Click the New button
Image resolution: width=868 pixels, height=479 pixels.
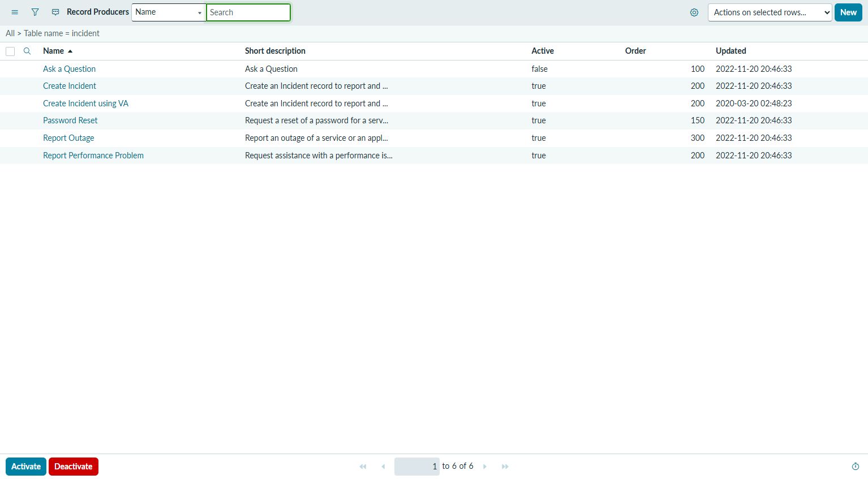tap(848, 12)
